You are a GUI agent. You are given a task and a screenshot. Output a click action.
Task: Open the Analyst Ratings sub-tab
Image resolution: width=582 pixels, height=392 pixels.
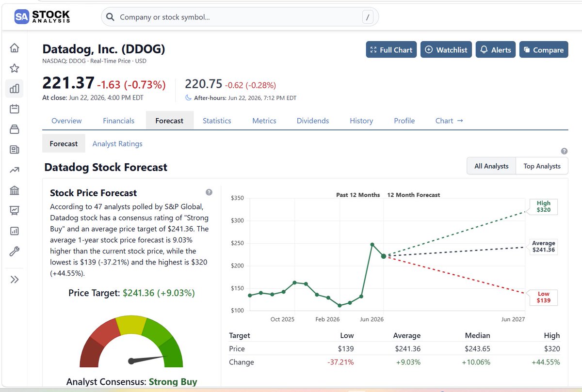point(117,143)
